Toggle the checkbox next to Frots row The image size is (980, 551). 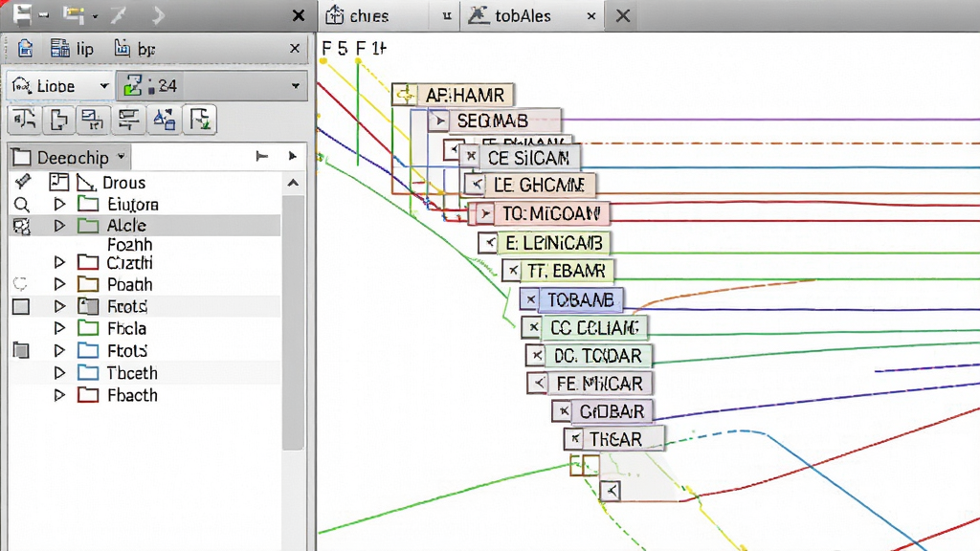(21, 306)
